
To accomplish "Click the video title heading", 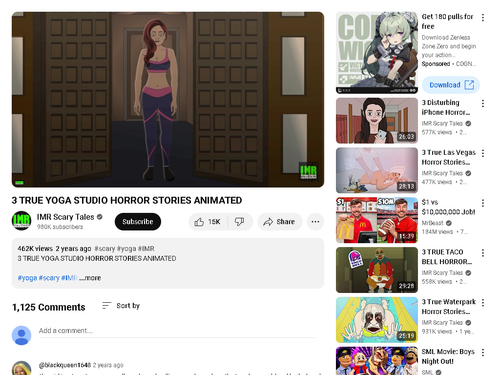I will pos(127,200).
